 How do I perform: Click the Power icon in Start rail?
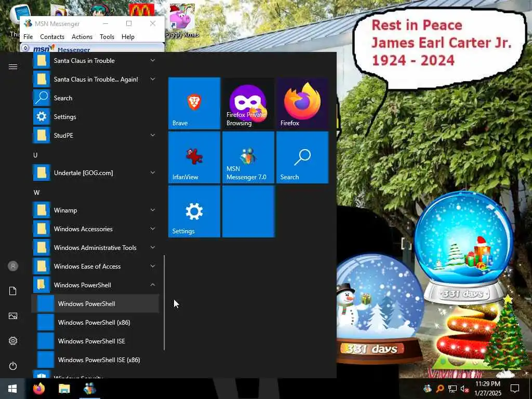(x=13, y=366)
